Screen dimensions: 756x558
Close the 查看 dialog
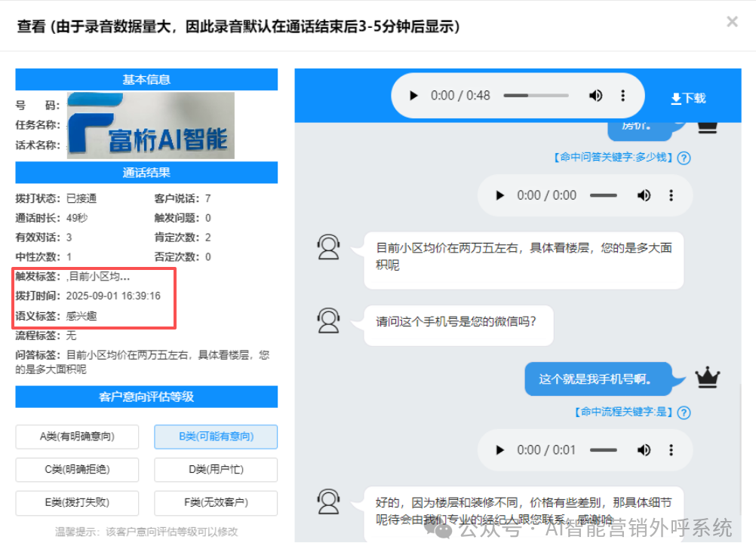point(732,22)
